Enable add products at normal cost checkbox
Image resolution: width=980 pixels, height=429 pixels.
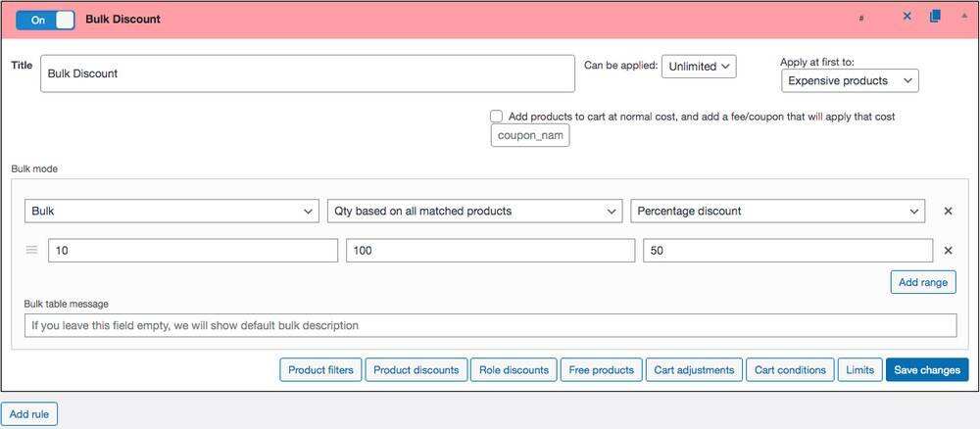[x=497, y=117]
